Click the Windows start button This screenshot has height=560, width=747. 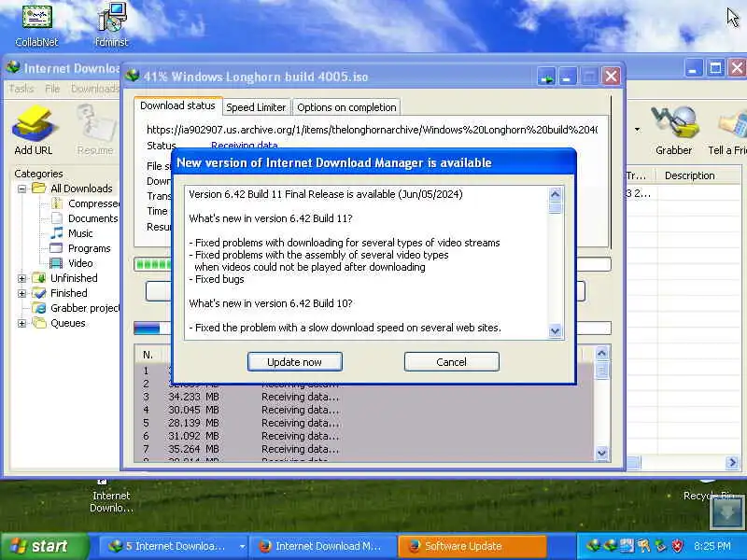point(45,546)
